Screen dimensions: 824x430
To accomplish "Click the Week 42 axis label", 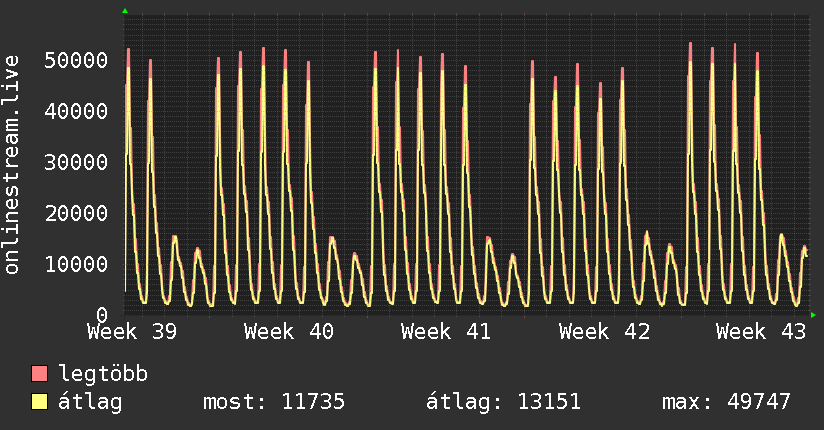I will coord(604,332).
